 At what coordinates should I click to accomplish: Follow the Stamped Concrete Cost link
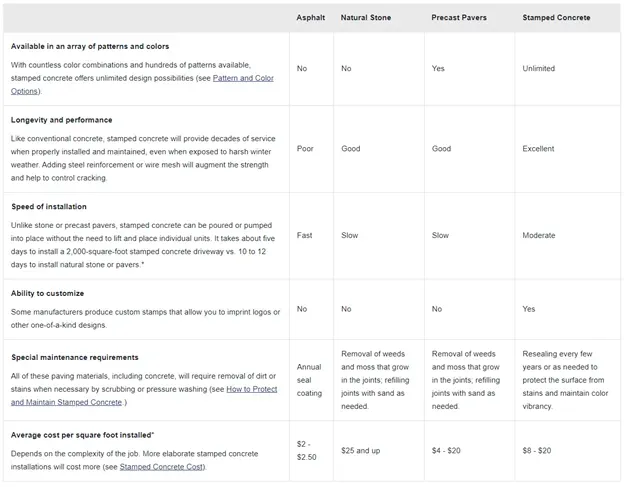tap(162, 467)
